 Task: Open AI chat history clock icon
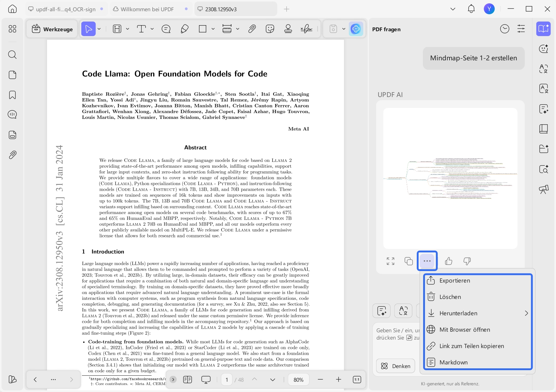point(505,29)
